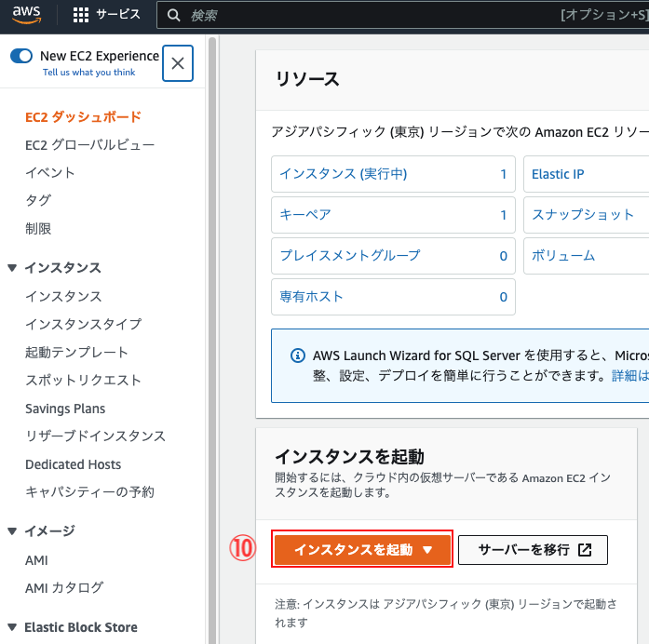Click the info icon in Launch Wizard banner
This screenshot has height=644, width=649.
coord(298,356)
